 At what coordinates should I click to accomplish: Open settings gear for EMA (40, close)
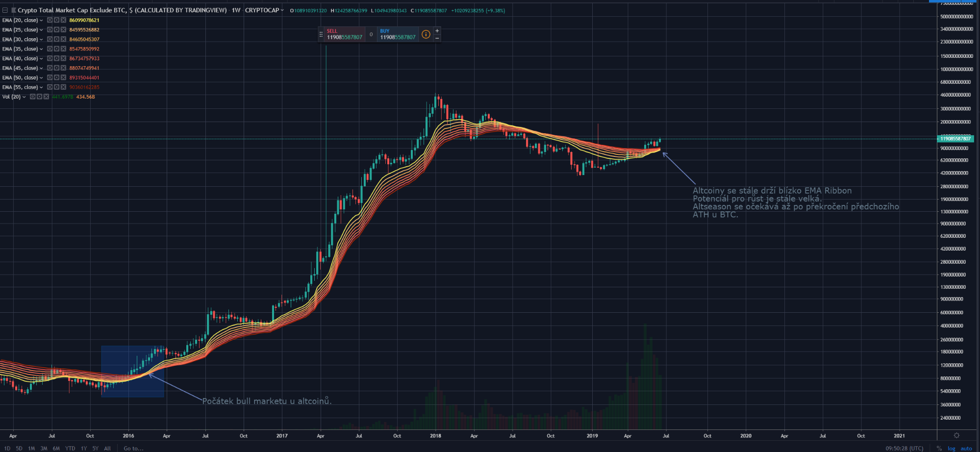[56, 58]
